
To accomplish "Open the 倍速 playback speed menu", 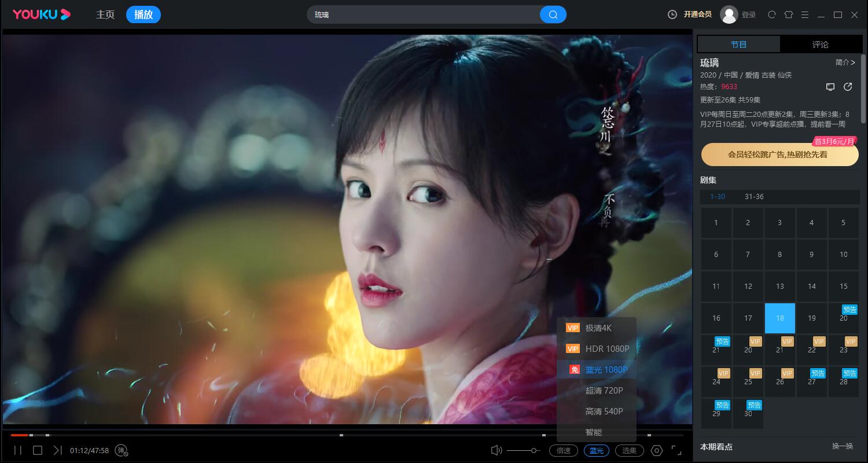I will 564,451.
